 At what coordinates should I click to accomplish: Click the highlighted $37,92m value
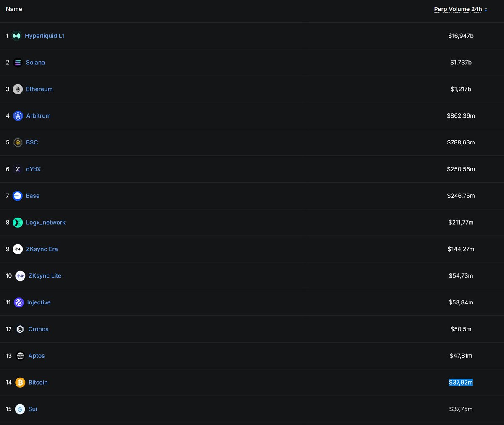click(x=461, y=383)
